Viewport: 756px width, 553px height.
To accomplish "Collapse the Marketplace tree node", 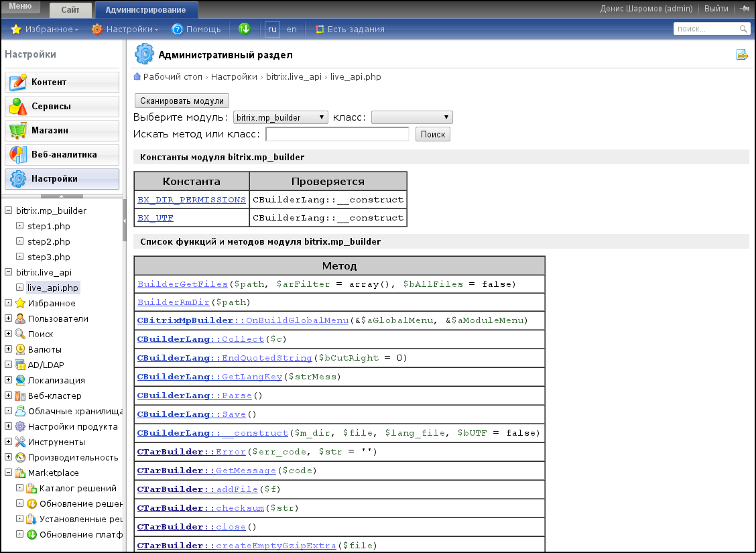I will (x=8, y=473).
